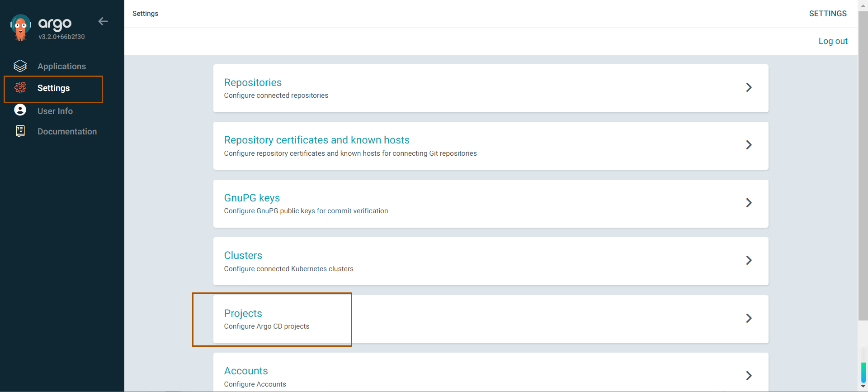Viewport: 868px width, 392px height.
Task: Open the Applications menu item
Action: click(61, 66)
